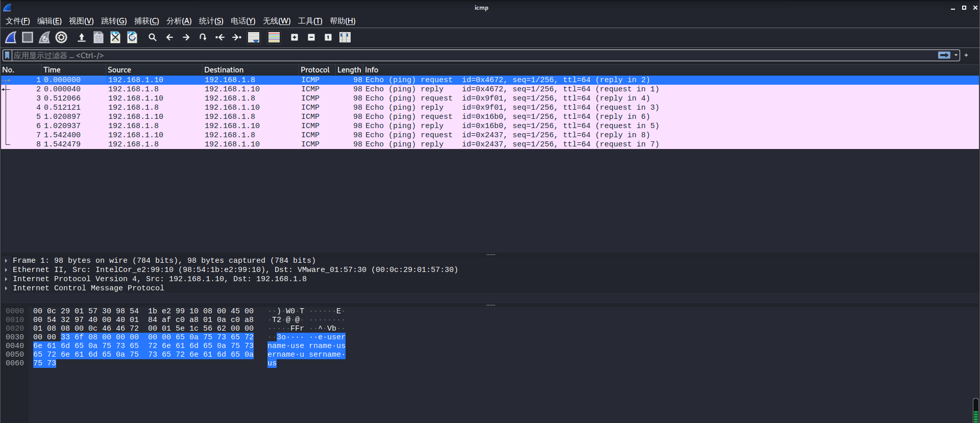Open display filter history dropdown
This screenshot has height=423, width=980.
[x=956, y=55]
